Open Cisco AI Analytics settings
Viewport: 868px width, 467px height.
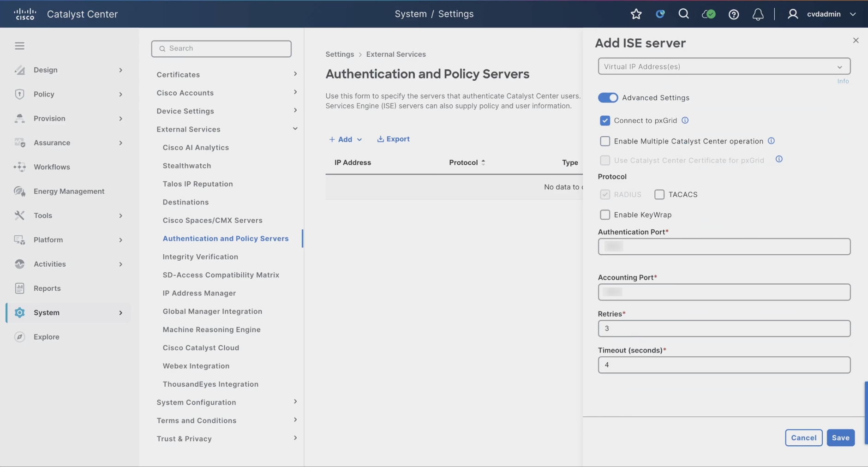point(196,147)
